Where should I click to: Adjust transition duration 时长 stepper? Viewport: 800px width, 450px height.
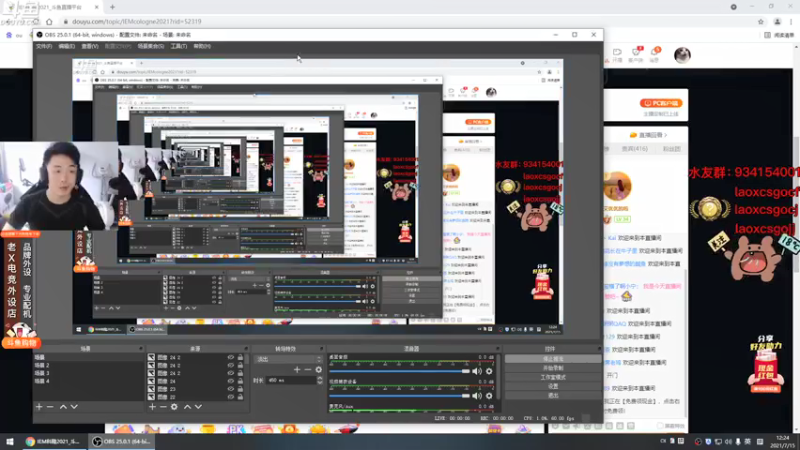tap(319, 380)
